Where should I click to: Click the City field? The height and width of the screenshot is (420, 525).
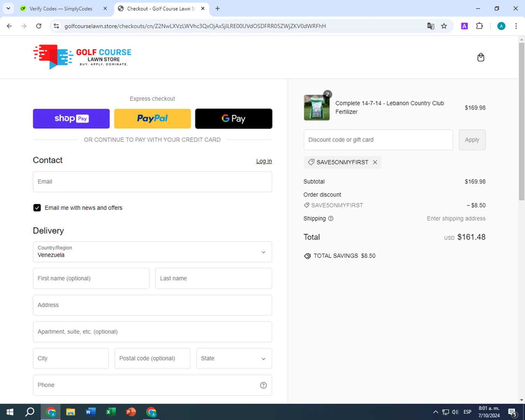coord(71,358)
